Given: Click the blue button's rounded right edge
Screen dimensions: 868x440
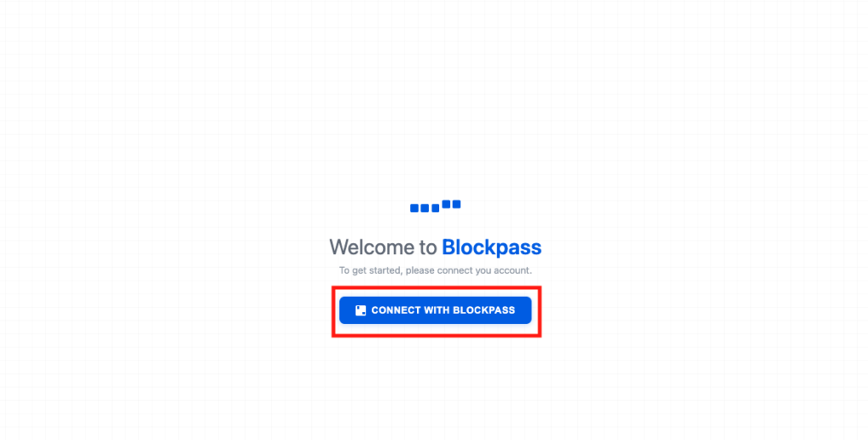Looking at the screenshot, I should (x=527, y=310).
